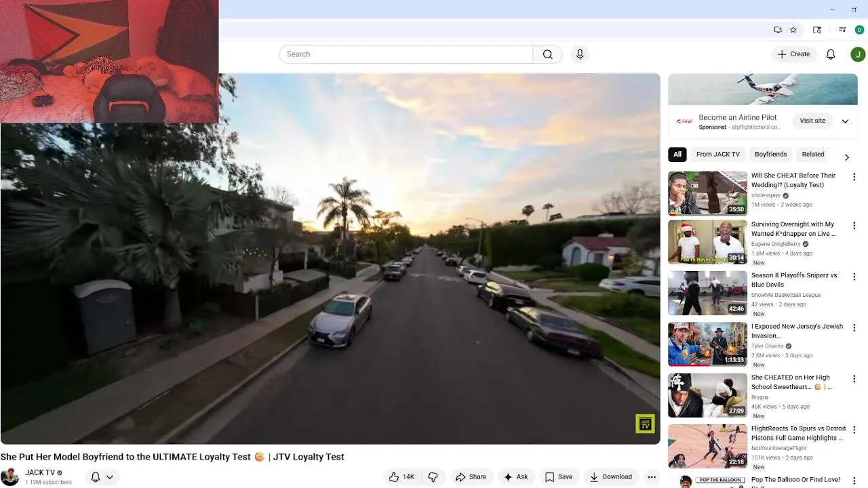Open options for I Exposed New Jersey video

(854, 327)
